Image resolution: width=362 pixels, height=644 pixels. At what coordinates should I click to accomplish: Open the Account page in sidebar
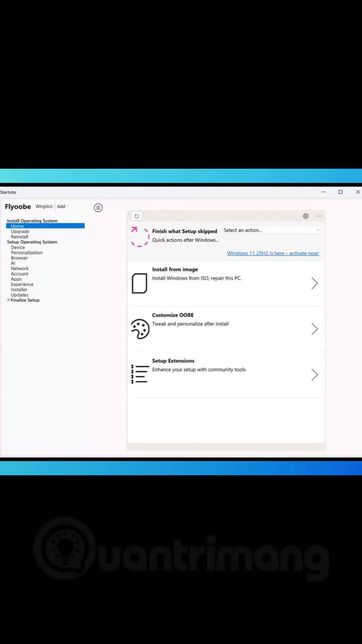pos(19,274)
